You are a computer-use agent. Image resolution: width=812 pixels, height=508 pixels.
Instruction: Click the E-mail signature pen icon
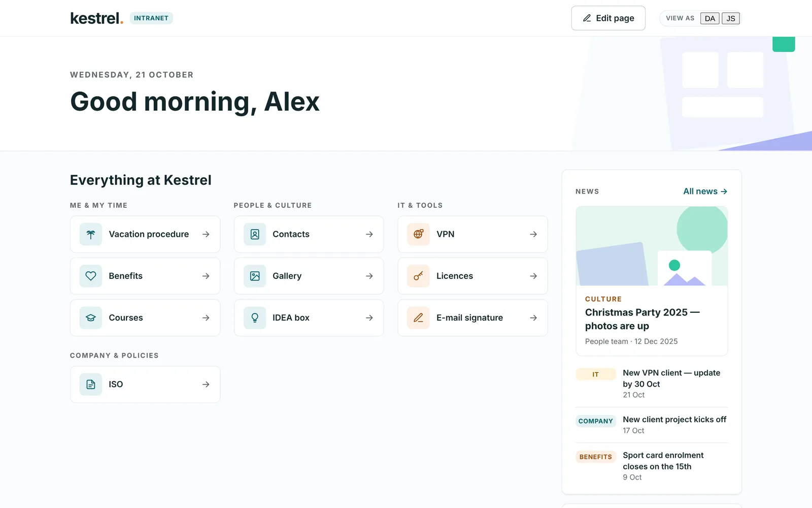pyautogui.click(x=419, y=317)
